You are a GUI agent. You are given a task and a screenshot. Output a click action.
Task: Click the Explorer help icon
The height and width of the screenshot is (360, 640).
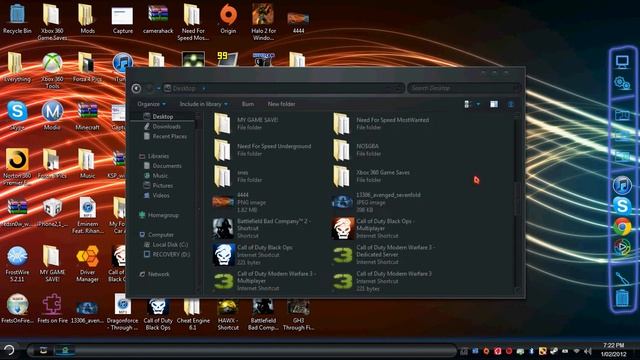[511, 104]
